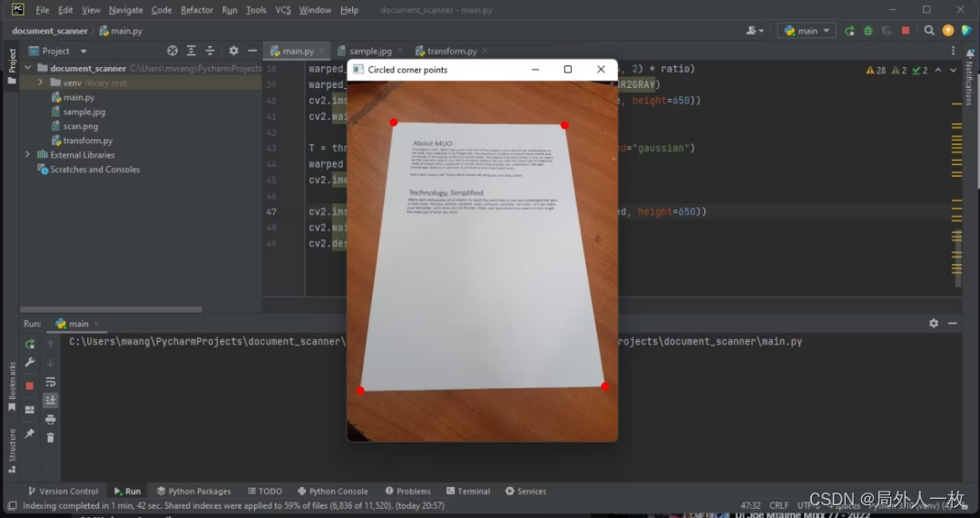This screenshot has height=518, width=980.
Task: Open the Refactor menu
Action: [x=196, y=10]
